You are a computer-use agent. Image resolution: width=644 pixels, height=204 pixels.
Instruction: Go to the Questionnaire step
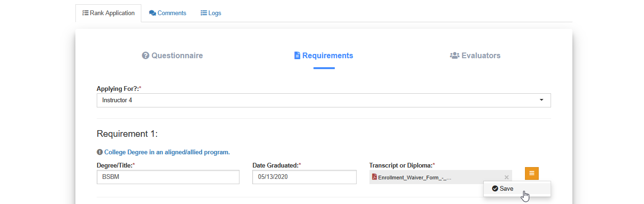[x=172, y=55]
